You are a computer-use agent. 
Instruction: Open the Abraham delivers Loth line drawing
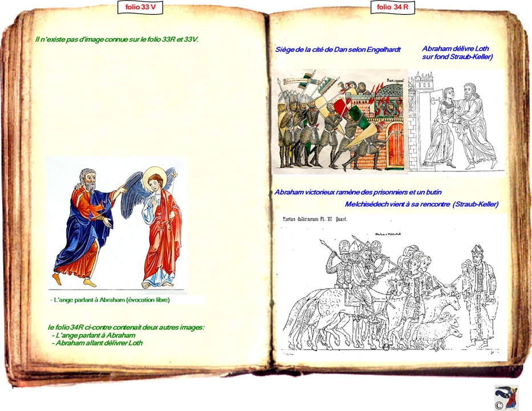(x=456, y=123)
